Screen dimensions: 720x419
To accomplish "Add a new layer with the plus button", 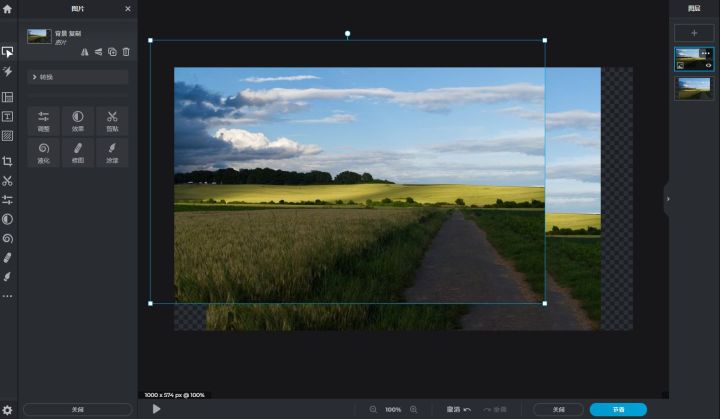I will (x=694, y=33).
